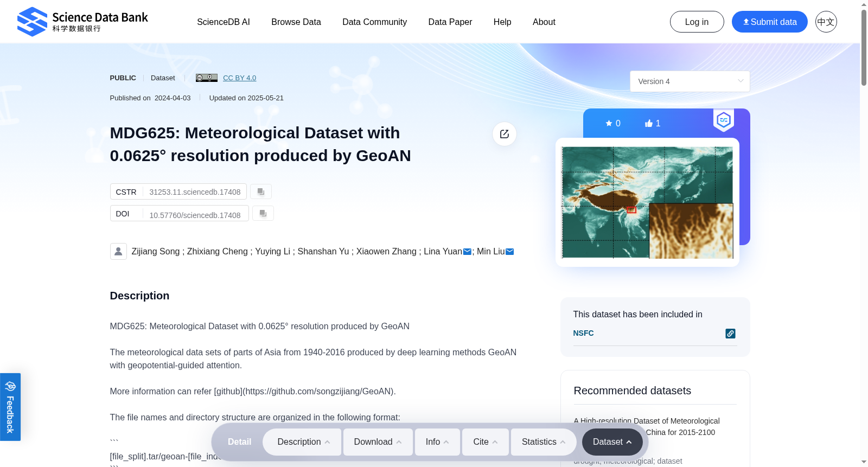Open the recommended High-resolution Dataset link
This screenshot has height=467, width=868.
647,426
